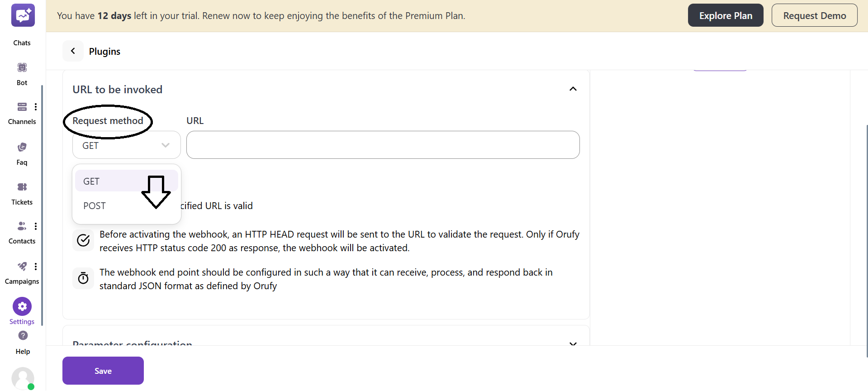Open the Help section
868x391 pixels.
(22, 336)
